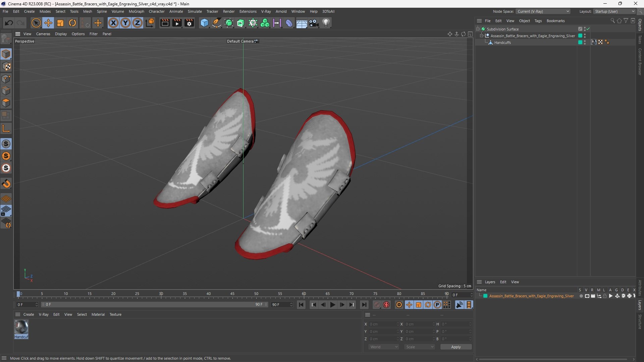The width and height of the screenshot is (644, 362).
Task: Toggle layer visibility eye for Assassin layer
Action: tap(587, 296)
